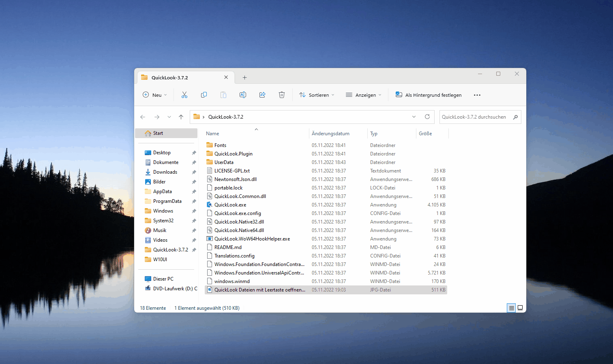Go up one folder level arrow

[181, 117]
